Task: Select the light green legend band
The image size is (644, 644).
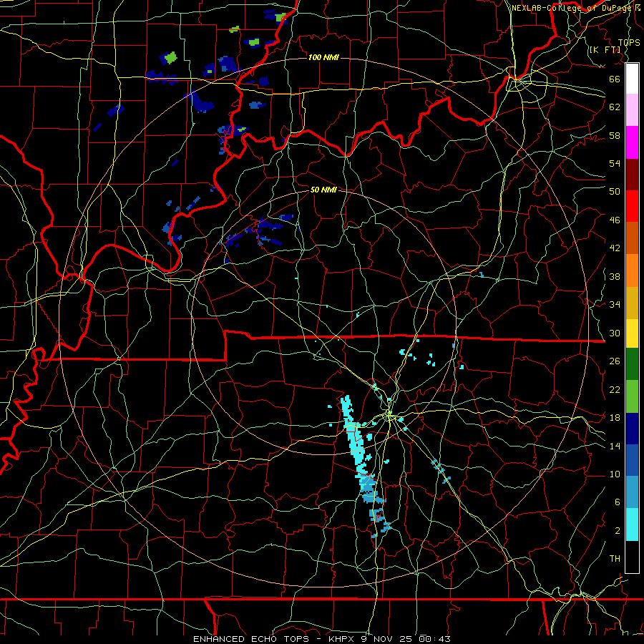Action: click(x=632, y=396)
